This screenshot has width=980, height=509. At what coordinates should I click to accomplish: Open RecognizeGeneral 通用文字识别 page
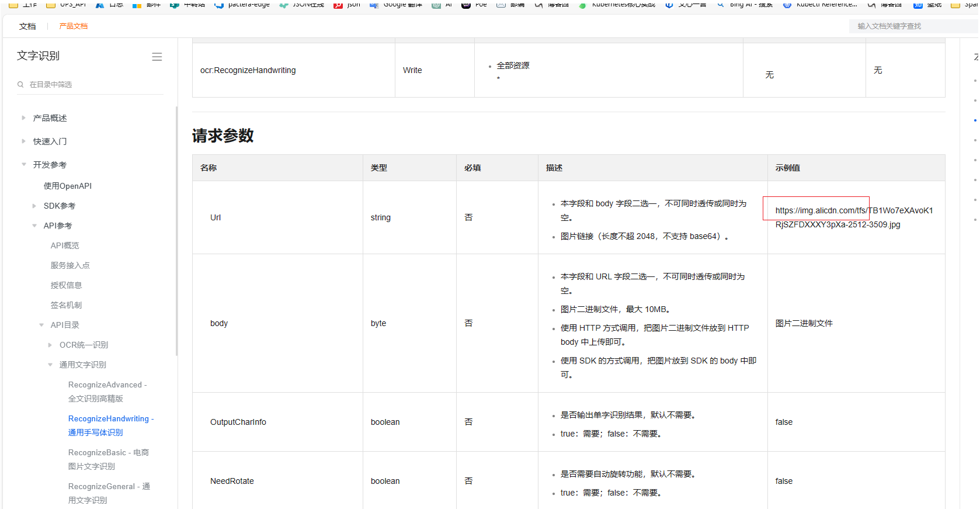pyautogui.click(x=109, y=493)
